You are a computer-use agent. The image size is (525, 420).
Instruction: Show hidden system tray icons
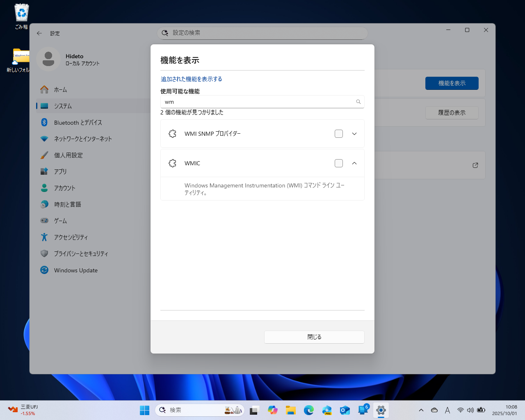click(x=421, y=410)
